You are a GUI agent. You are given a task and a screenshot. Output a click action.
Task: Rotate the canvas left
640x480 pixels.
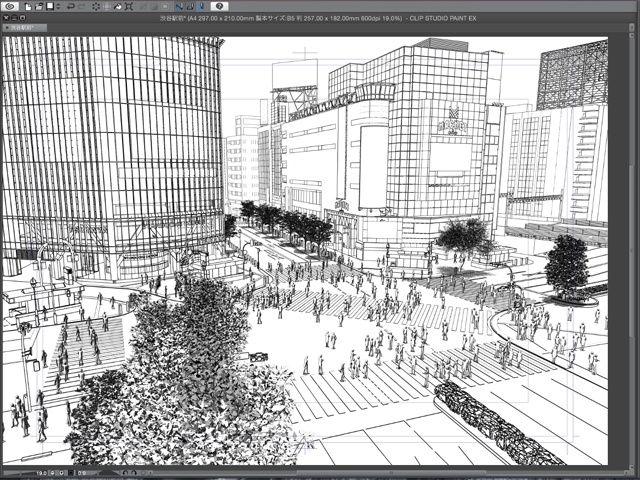[125, 473]
